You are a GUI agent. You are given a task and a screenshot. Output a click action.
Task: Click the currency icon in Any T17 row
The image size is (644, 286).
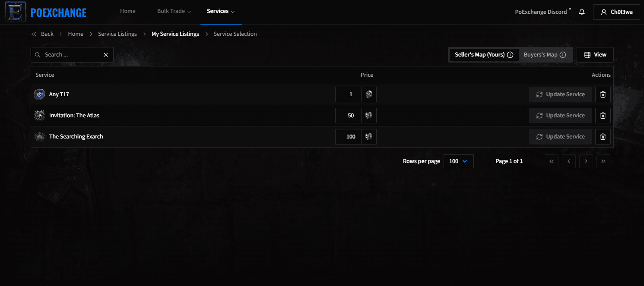tap(369, 94)
